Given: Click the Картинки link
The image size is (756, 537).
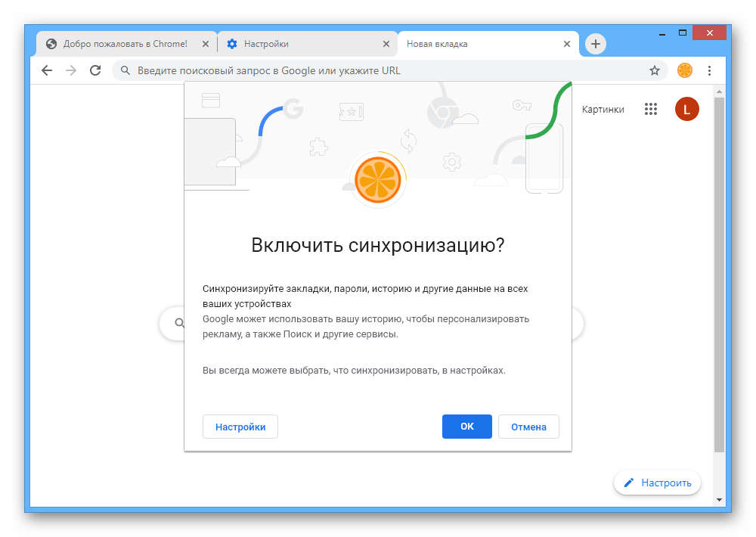Looking at the screenshot, I should [x=603, y=110].
